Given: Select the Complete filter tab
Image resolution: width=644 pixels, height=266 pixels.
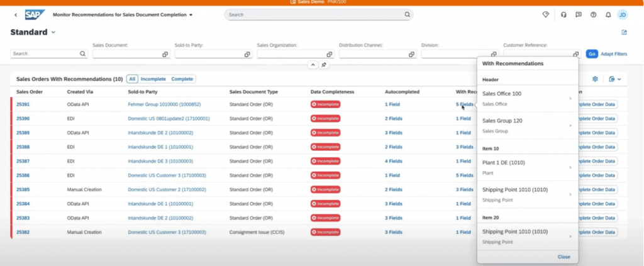Looking at the screenshot, I should [x=182, y=79].
